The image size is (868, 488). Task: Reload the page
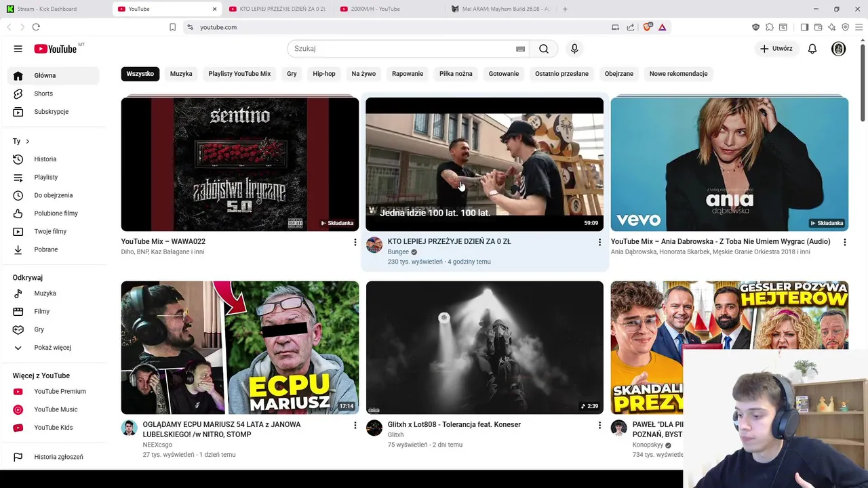(36, 27)
